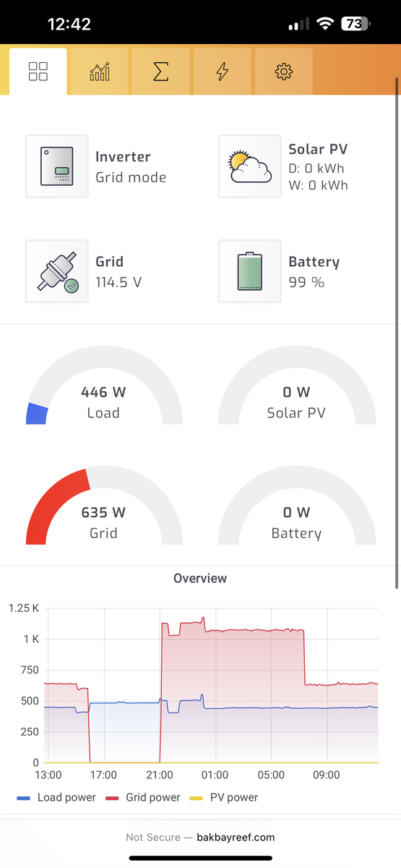The image size is (401, 868).
Task: Select the lightning bolt power tab
Action: coord(223,72)
